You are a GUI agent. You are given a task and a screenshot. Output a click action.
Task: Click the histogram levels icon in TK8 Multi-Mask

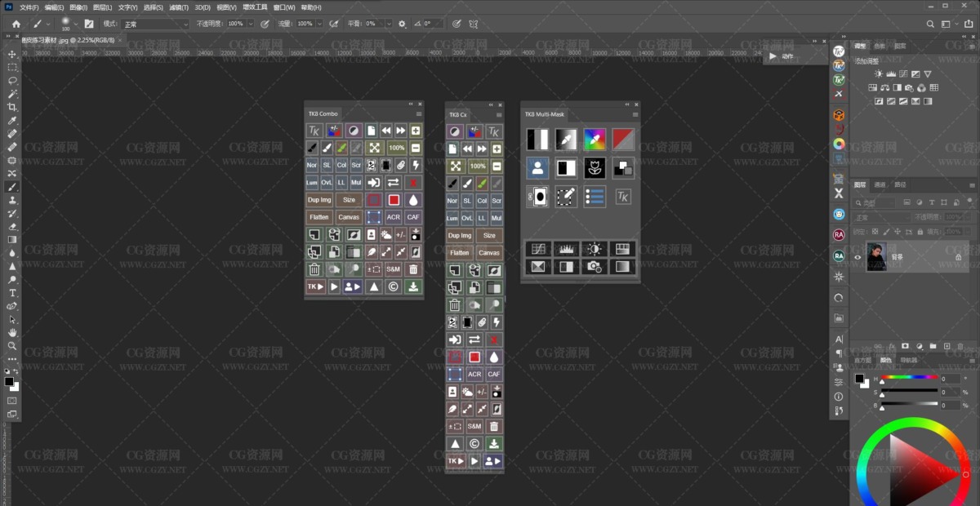(x=566, y=249)
